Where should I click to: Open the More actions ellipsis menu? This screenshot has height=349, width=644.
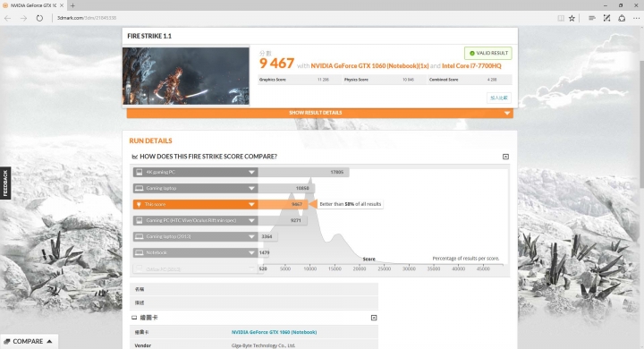[636, 18]
